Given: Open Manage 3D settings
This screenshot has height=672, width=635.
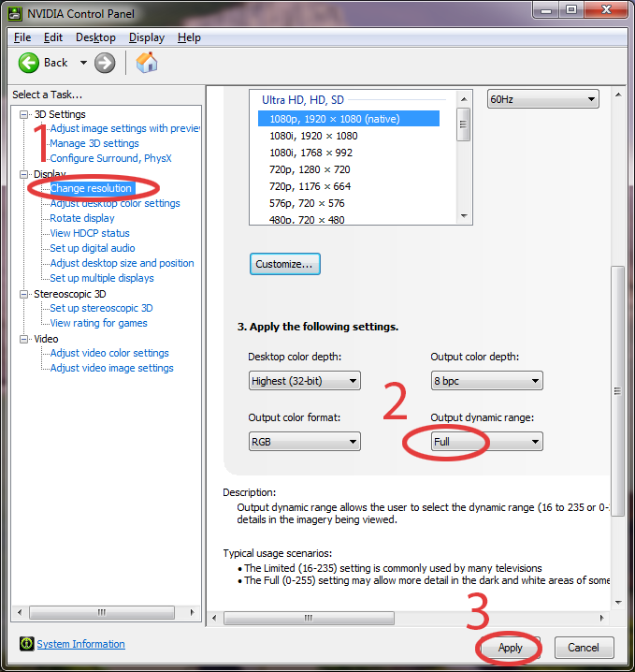Looking at the screenshot, I should pos(94,143).
